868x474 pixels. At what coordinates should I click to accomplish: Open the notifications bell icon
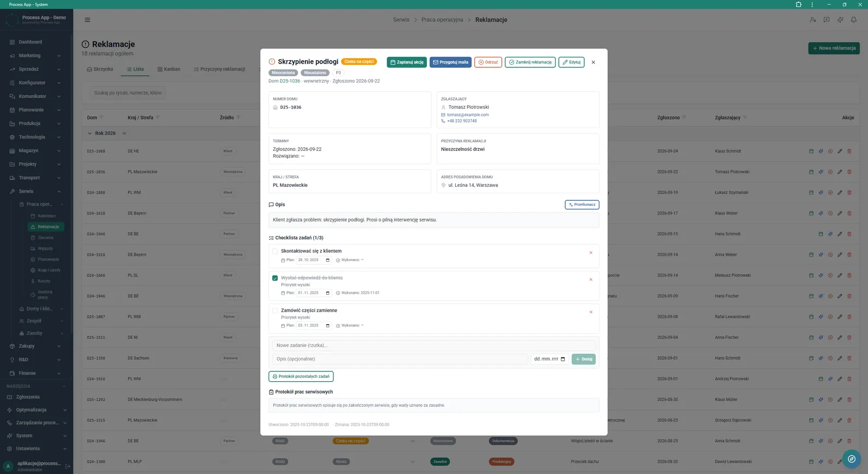click(853, 20)
